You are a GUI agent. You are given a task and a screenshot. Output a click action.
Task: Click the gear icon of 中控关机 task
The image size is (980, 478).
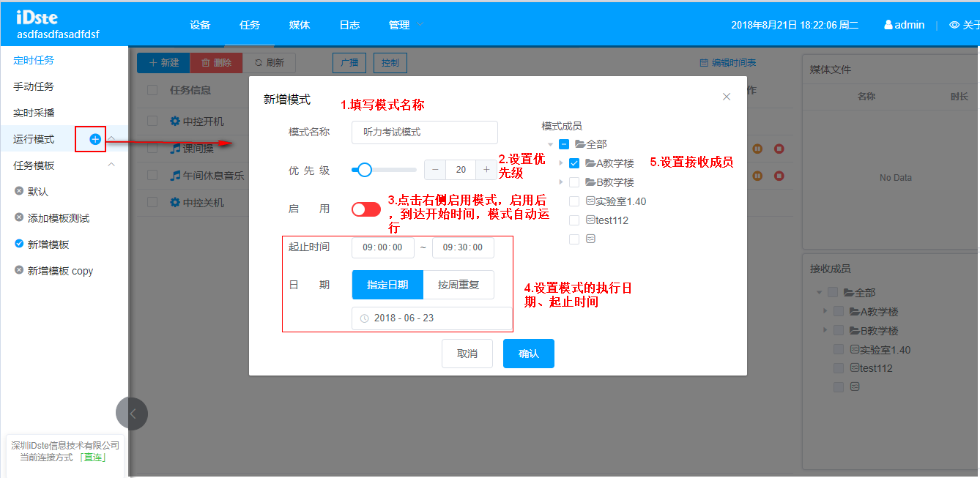[x=174, y=203]
